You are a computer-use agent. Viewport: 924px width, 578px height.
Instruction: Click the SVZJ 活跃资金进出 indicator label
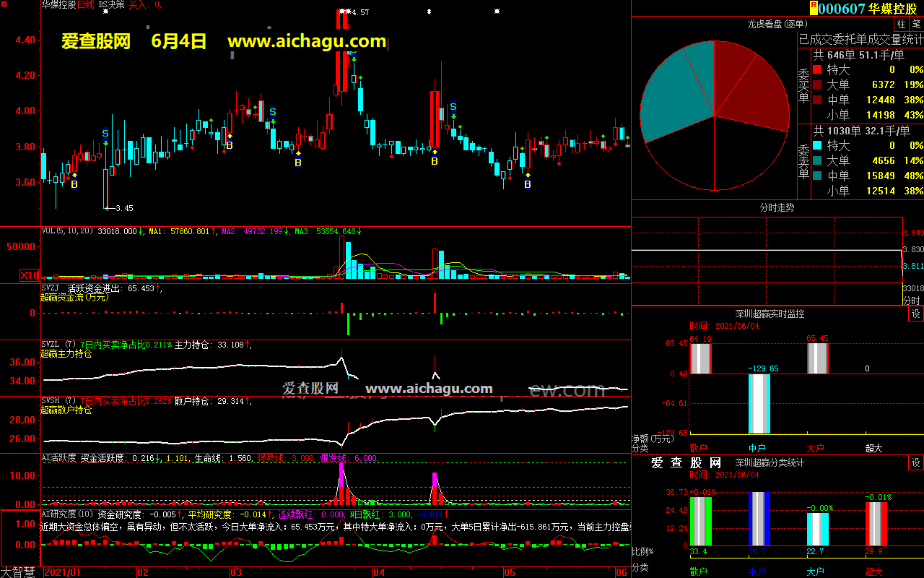click(x=83, y=288)
